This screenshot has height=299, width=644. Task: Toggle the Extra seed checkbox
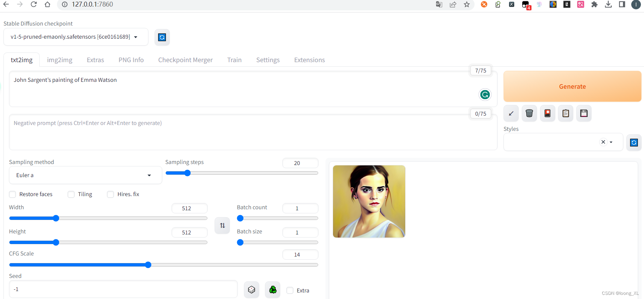(x=290, y=290)
